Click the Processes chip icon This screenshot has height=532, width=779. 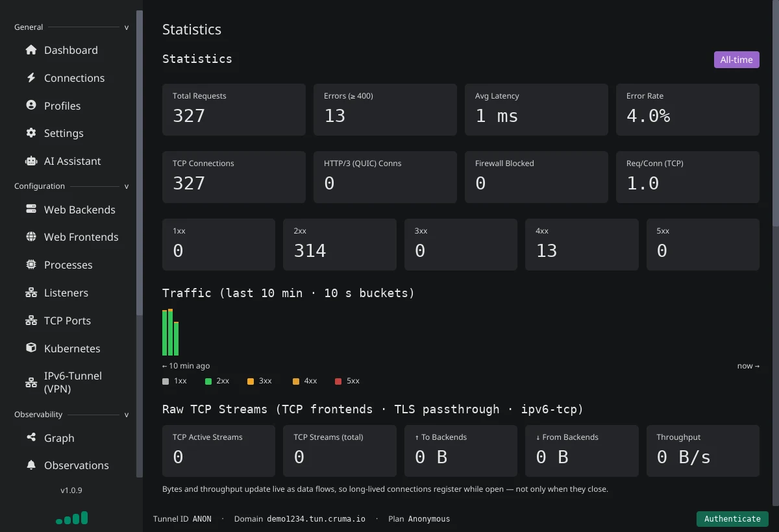[x=31, y=265]
